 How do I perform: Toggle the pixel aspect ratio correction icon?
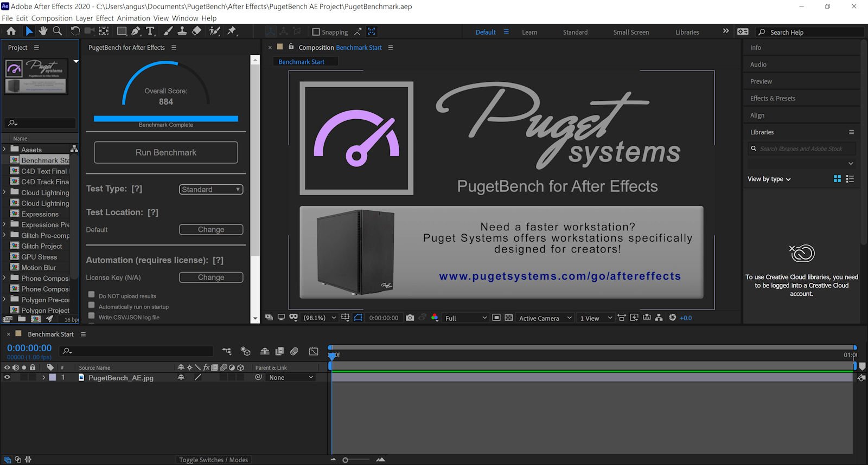coord(622,318)
